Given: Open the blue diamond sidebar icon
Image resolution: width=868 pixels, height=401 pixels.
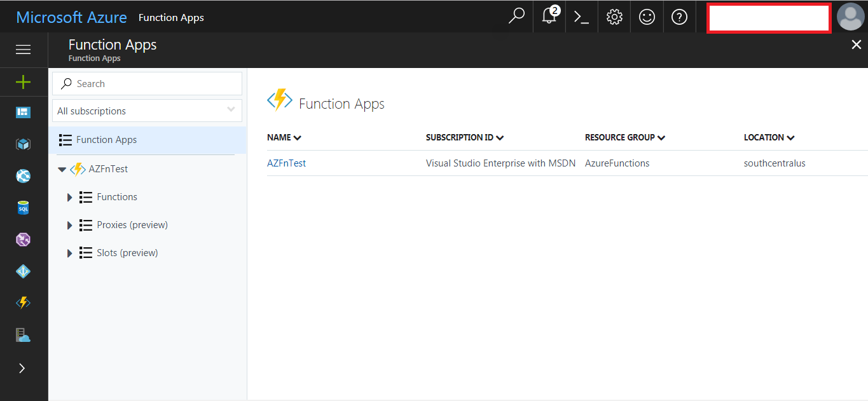Looking at the screenshot, I should coord(24,271).
